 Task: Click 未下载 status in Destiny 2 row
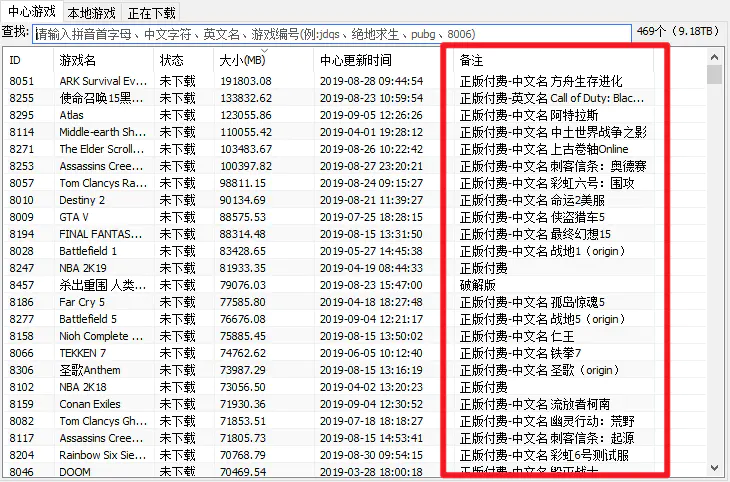(177, 200)
